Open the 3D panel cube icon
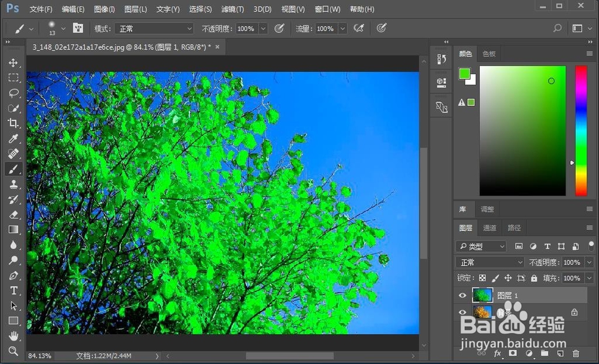This screenshot has width=599, height=364. (441, 83)
